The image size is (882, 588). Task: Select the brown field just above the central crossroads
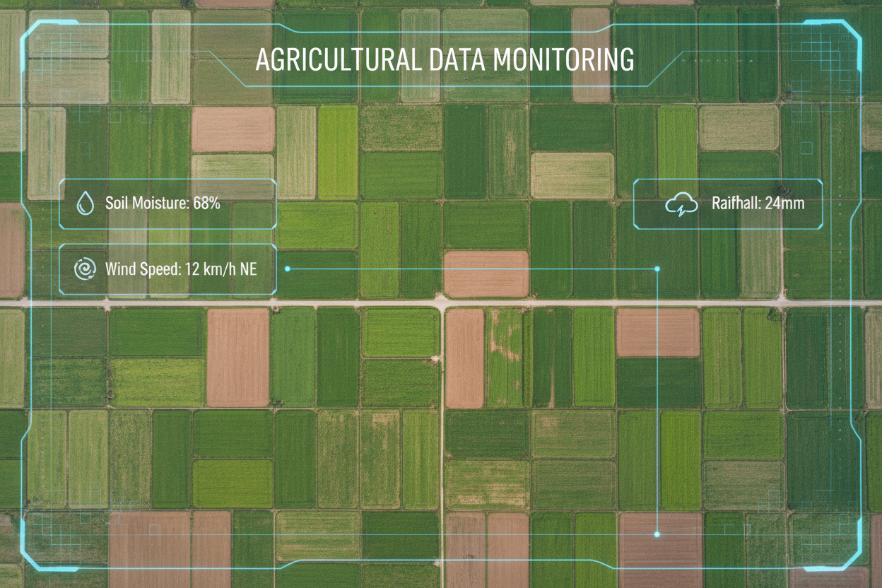tap(486, 274)
